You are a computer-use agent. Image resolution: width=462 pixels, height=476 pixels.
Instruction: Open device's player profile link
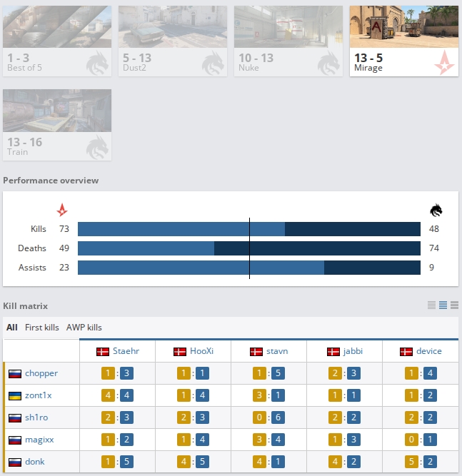429,351
